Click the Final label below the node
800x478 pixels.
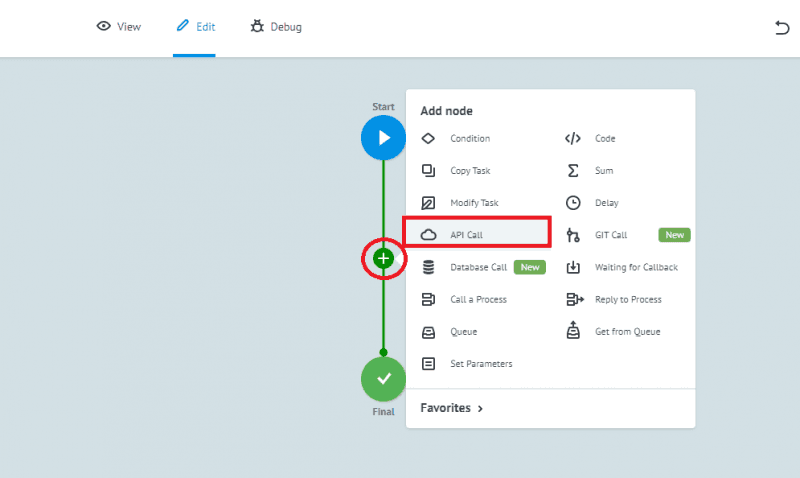pos(383,412)
